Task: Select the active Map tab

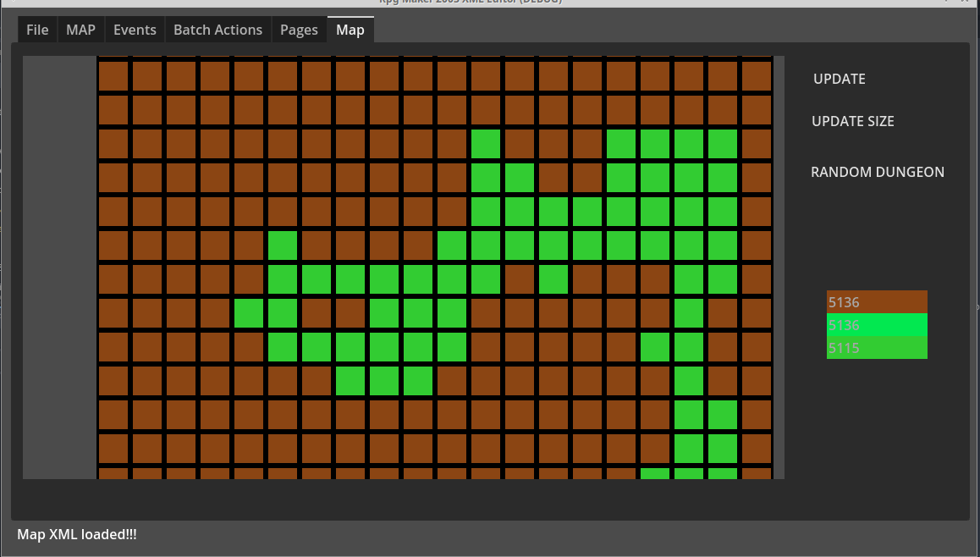Action: click(x=350, y=30)
